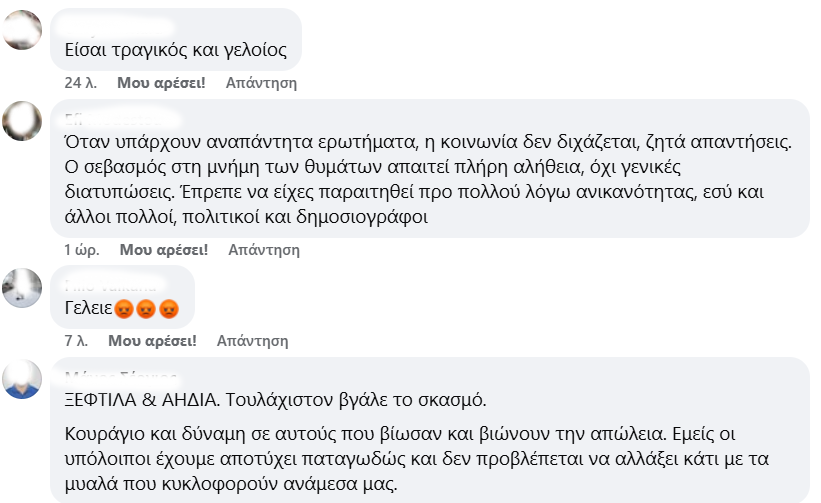
Task: Click the "24 λ." comment timestamp
Action: [x=79, y=83]
